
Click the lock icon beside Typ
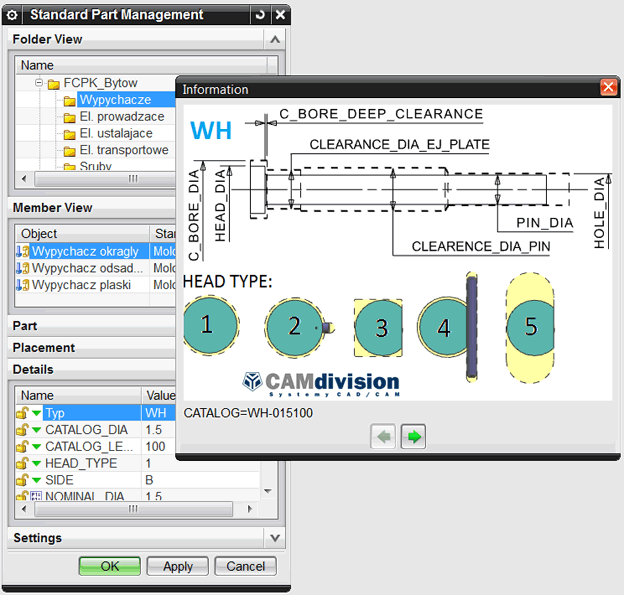22,413
